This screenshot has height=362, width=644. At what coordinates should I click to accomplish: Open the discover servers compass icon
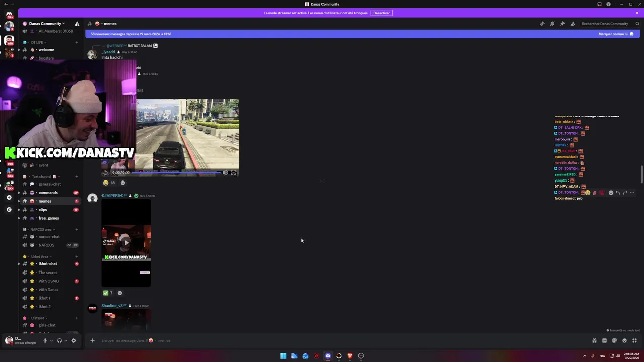click(9, 209)
